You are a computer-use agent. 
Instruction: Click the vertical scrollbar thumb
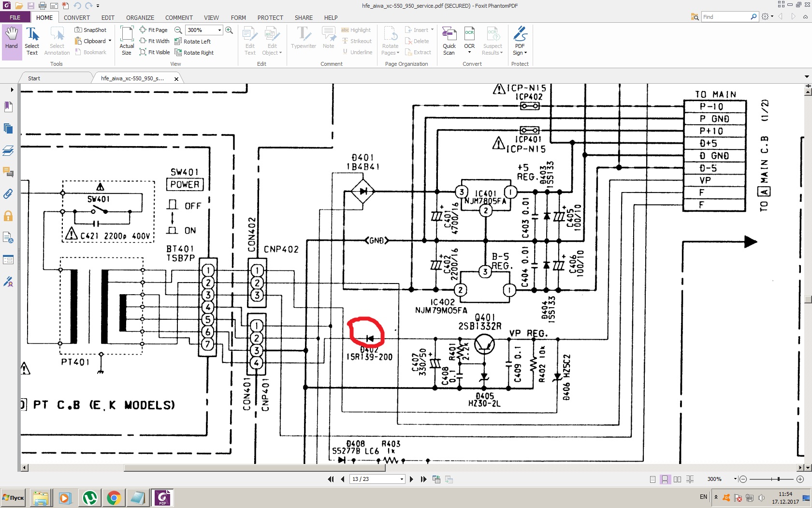(808, 299)
